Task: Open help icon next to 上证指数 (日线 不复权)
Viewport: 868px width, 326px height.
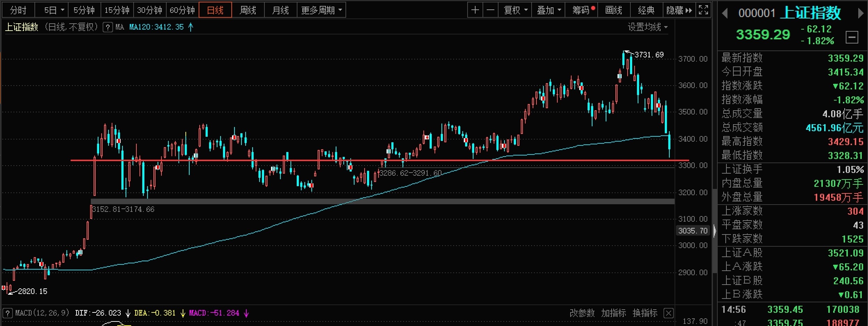Action: (x=108, y=27)
